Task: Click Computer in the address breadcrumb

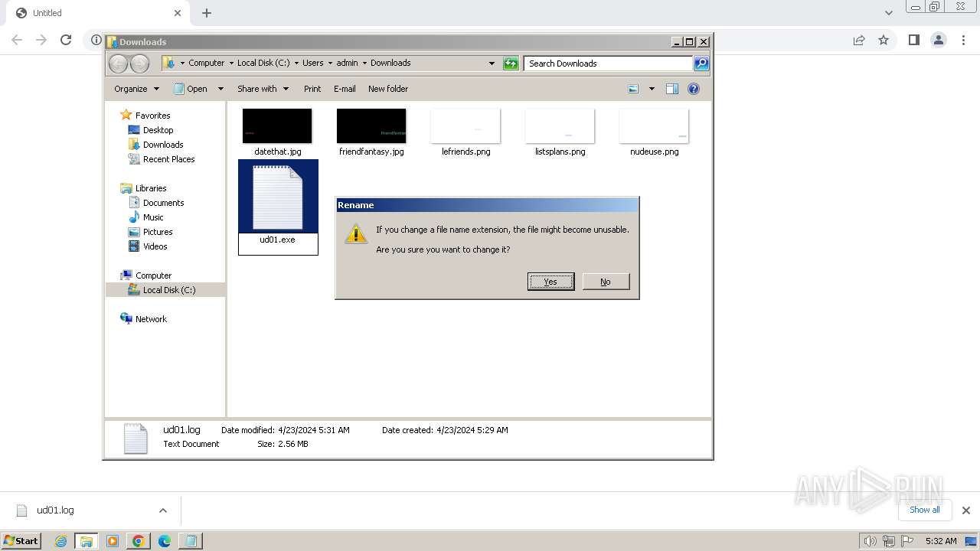Action: 207,64
